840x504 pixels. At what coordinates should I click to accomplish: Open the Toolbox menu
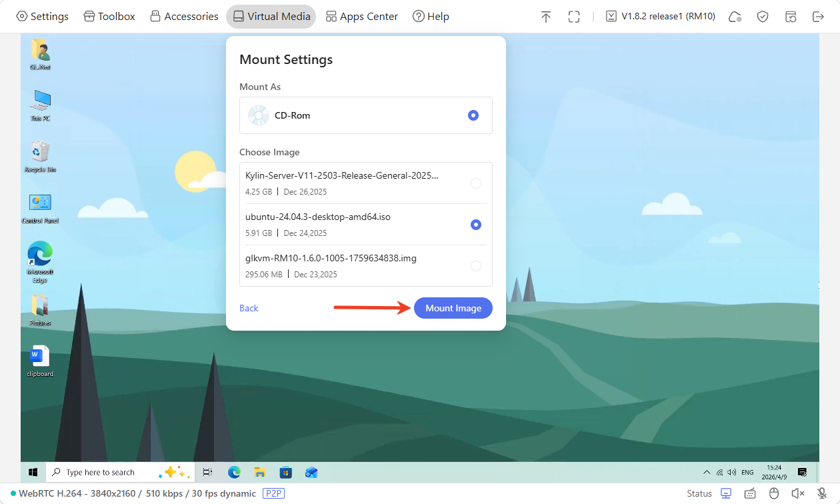pos(109,17)
